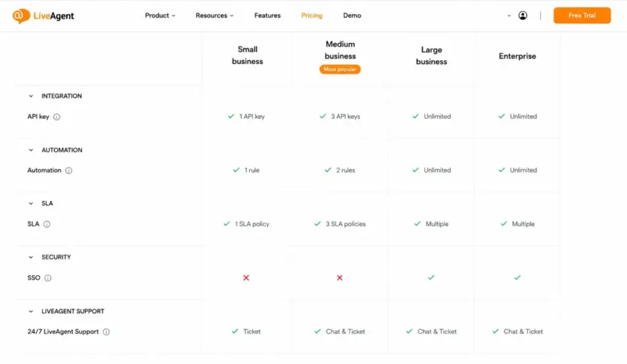Collapse the SECURITY section

click(x=31, y=258)
